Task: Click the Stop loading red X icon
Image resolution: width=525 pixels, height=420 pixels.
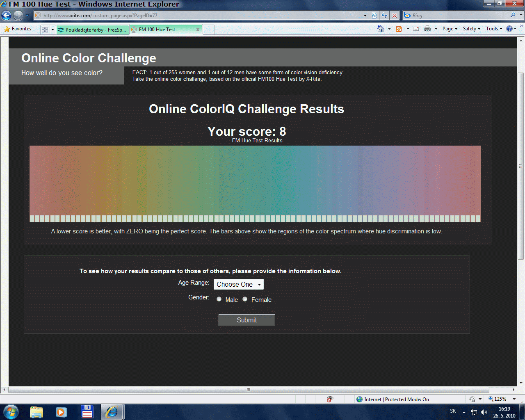Action: 395,16
